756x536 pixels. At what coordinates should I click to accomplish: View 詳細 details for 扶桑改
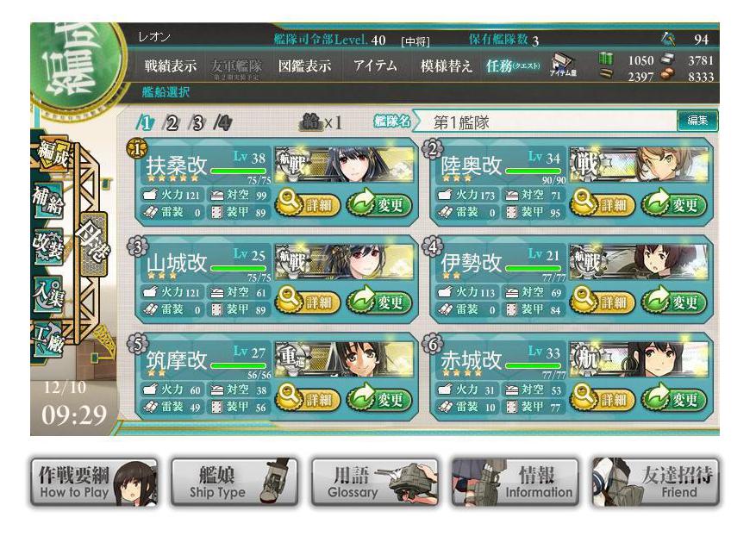pyautogui.click(x=308, y=204)
